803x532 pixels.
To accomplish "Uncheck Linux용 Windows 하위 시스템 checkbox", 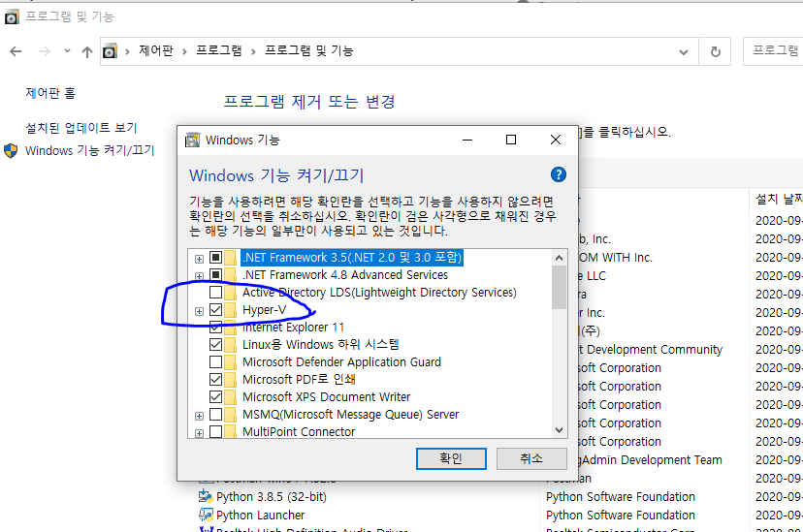I will 215,344.
